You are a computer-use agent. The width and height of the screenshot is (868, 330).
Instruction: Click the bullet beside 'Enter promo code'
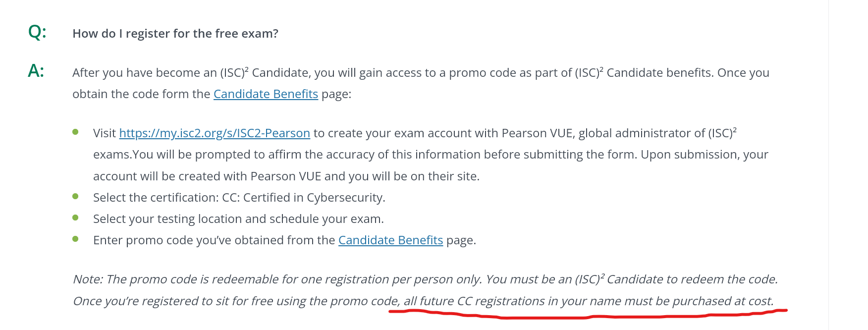(x=75, y=239)
